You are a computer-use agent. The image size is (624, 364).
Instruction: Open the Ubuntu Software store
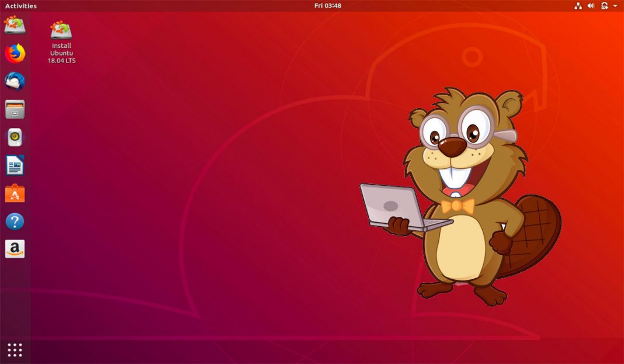pyautogui.click(x=14, y=193)
